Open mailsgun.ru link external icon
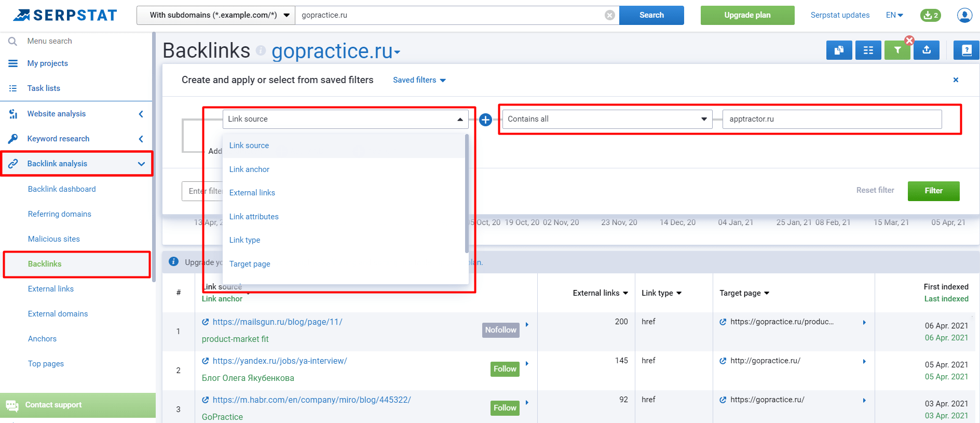 (x=206, y=322)
